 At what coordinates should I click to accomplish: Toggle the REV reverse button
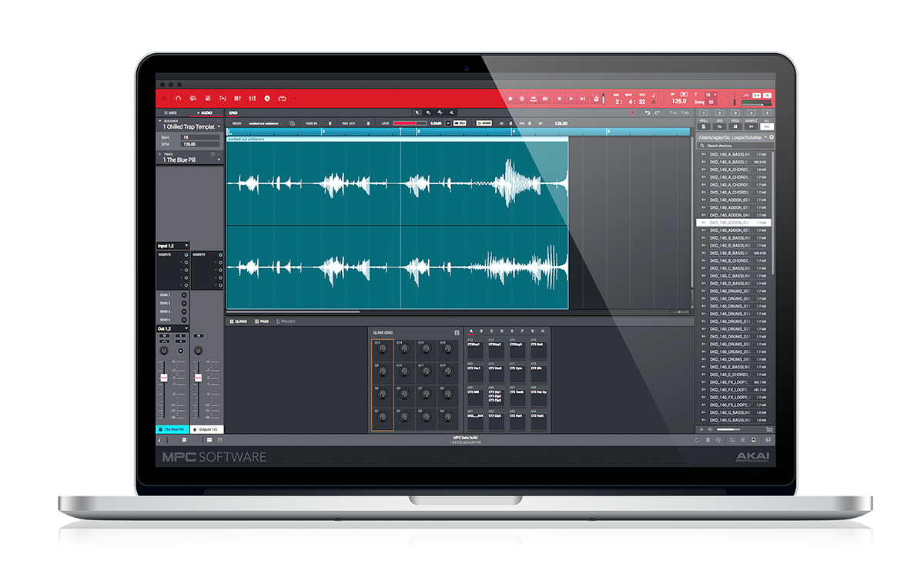tap(460, 123)
